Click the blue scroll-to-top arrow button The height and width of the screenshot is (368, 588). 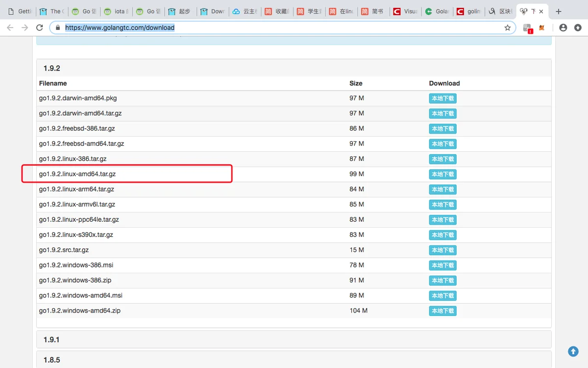tap(573, 351)
